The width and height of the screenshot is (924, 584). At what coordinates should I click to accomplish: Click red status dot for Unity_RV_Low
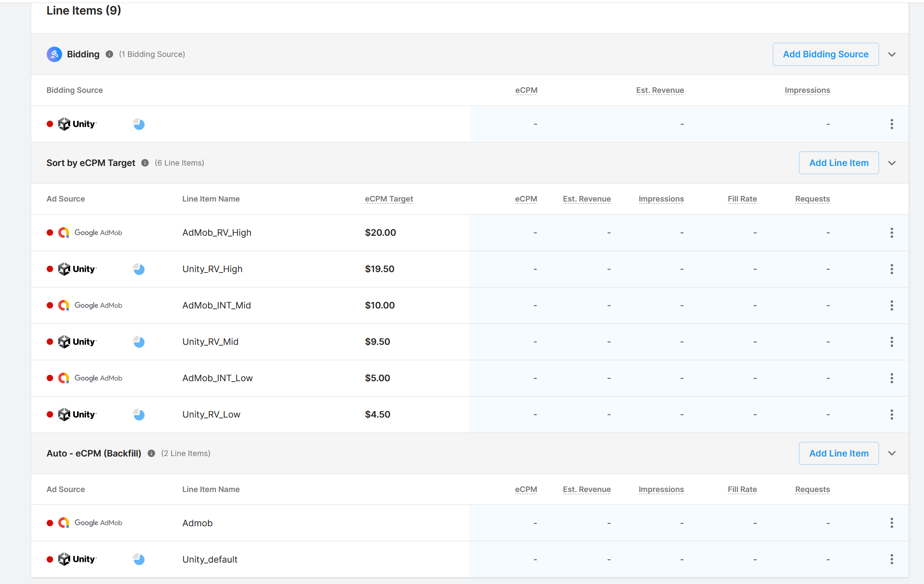[x=50, y=415]
